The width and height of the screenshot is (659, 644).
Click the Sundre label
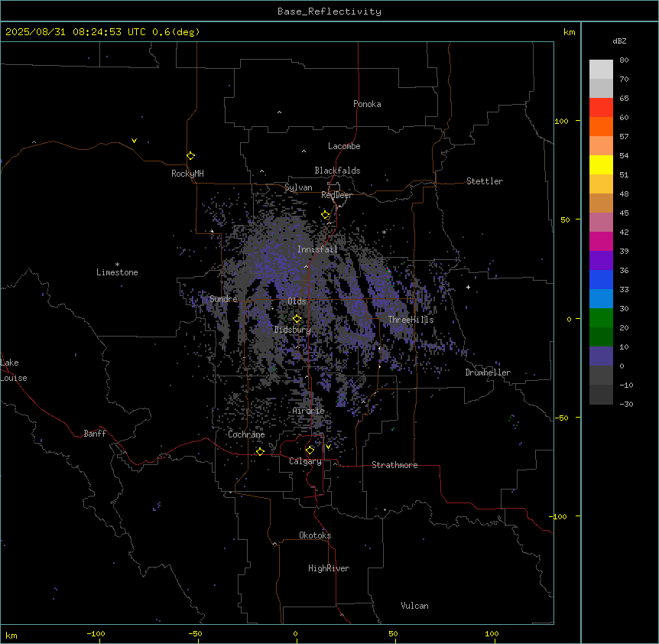(x=223, y=299)
